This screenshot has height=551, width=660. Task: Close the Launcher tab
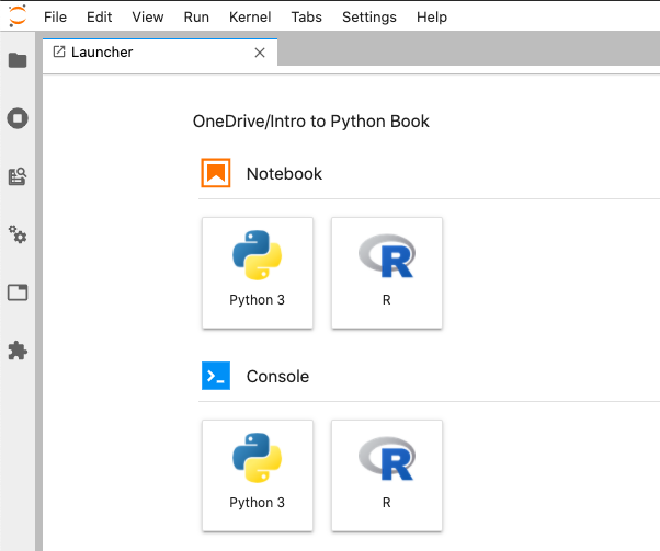[260, 53]
